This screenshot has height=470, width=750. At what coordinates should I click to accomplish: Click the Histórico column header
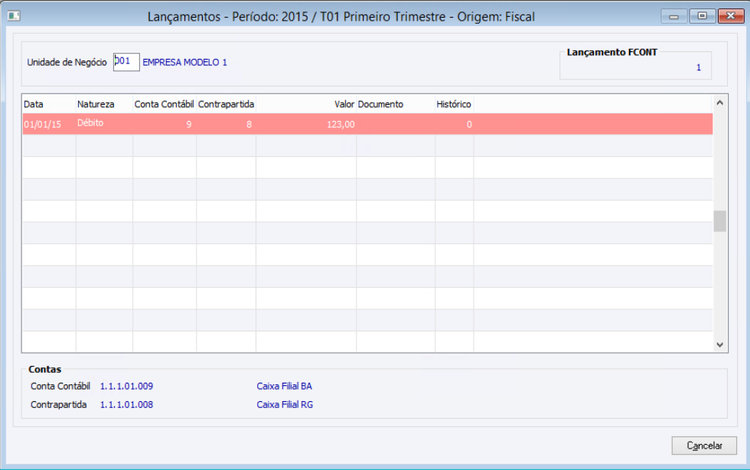click(454, 104)
